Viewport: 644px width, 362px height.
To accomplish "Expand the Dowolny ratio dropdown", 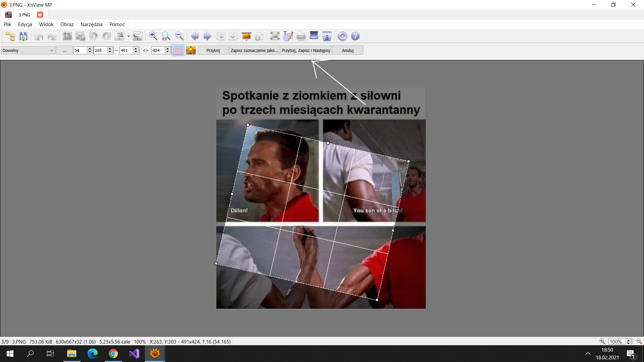I will coord(52,50).
